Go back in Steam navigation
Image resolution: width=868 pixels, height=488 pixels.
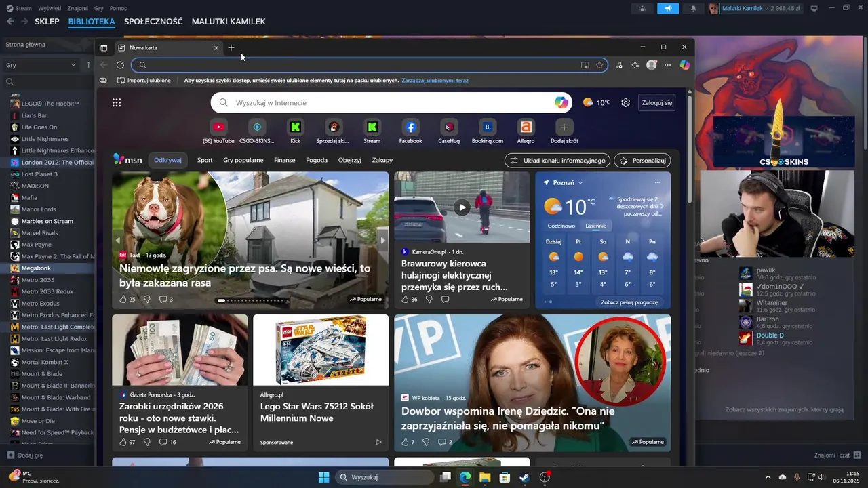10,21
